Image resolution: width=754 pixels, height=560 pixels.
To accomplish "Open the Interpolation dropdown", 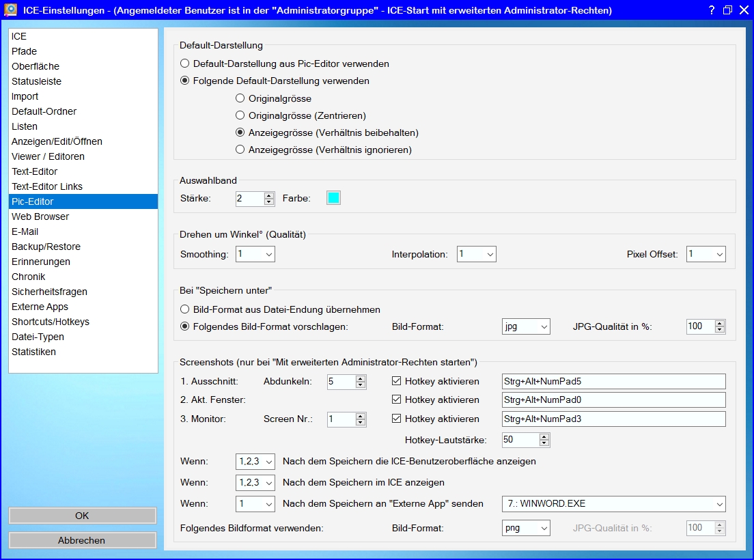I will point(476,254).
